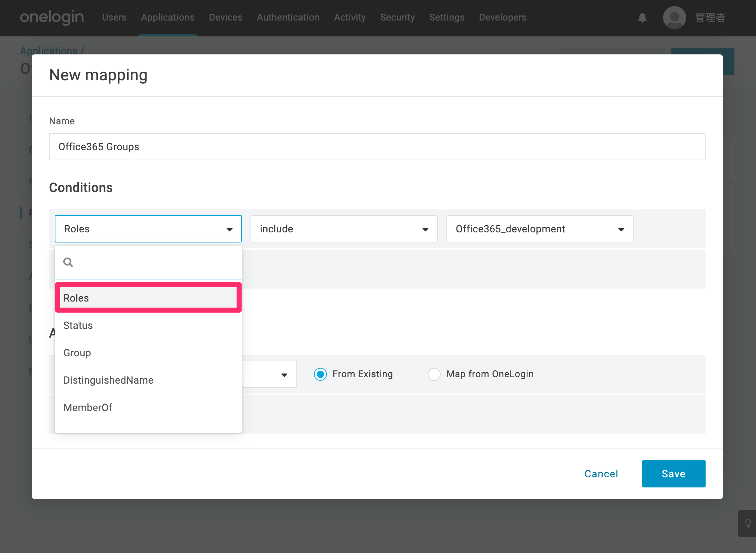Screen dimensions: 756x553
Task: Open the include operator dropdown
Action: pyautogui.click(x=344, y=229)
